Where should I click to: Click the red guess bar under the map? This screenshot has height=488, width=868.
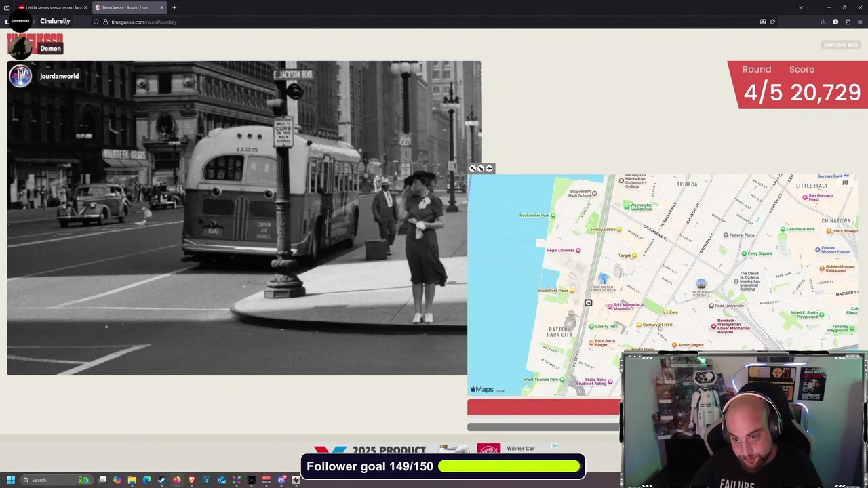tap(544, 407)
